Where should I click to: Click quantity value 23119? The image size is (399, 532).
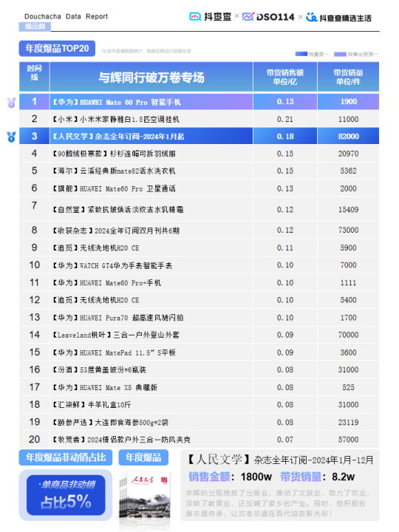(x=348, y=423)
